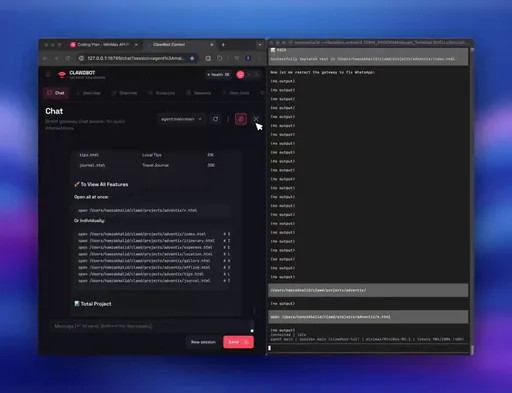Image resolution: width=512 pixels, height=393 pixels.
Task: Bookmark this page with the star icon
Action: pyautogui.click(x=192, y=58)
